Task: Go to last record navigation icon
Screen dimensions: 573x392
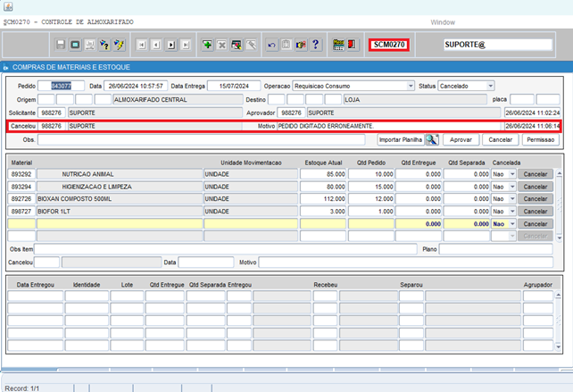Action: pos(186,45)
